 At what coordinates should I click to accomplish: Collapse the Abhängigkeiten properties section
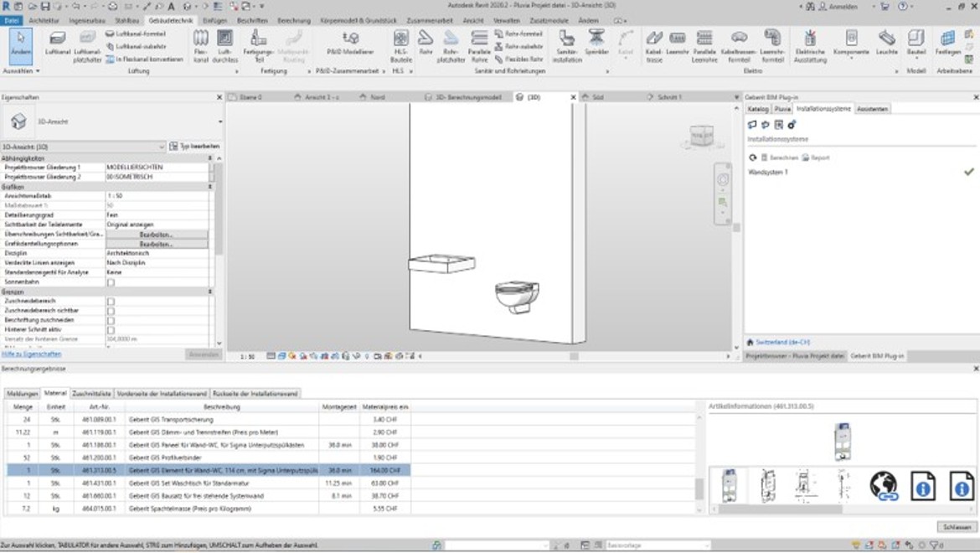(210, 158)
